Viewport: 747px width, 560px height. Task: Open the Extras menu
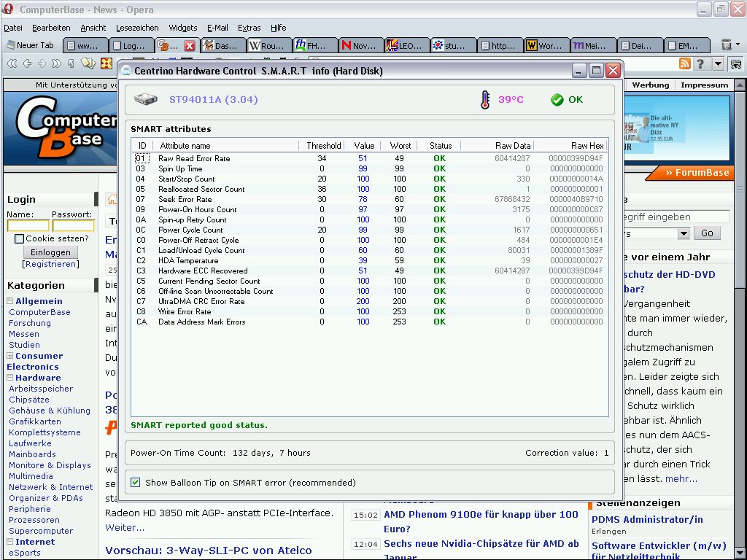[x=249, y=28]
